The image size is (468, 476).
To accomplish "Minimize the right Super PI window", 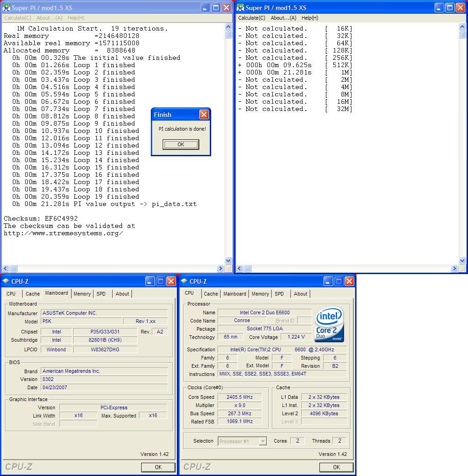I will (x=439, y=8).
